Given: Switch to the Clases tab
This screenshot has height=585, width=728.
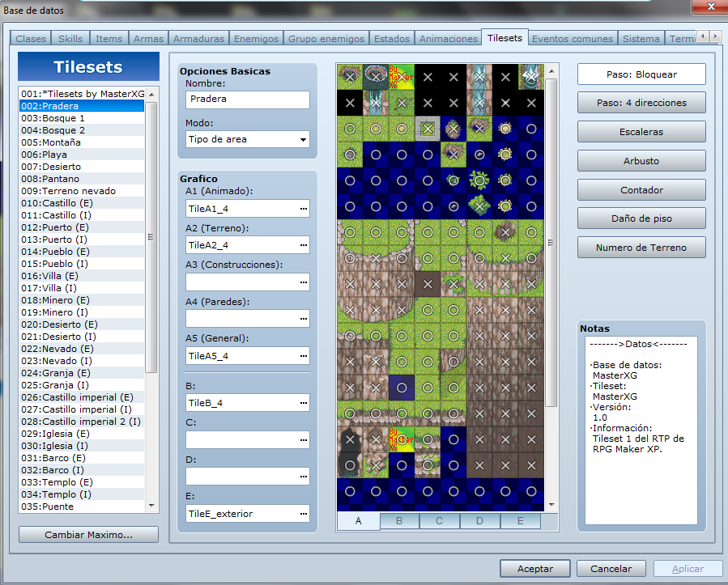Looking at the screenshot, I should (31, 39).
